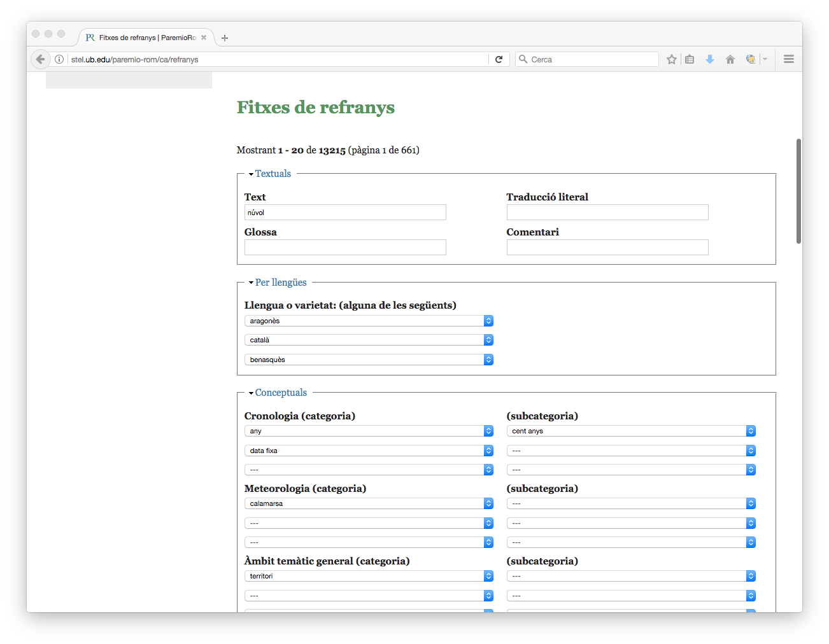Click the Traducció literal input field
829x644 pixels.
click(607, 213)
